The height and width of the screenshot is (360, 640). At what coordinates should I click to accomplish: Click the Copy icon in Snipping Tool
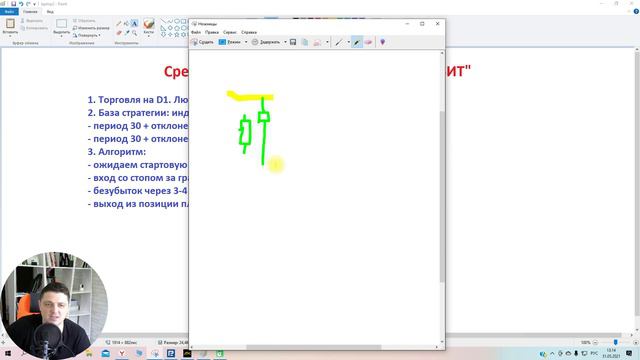pos(304,42)
